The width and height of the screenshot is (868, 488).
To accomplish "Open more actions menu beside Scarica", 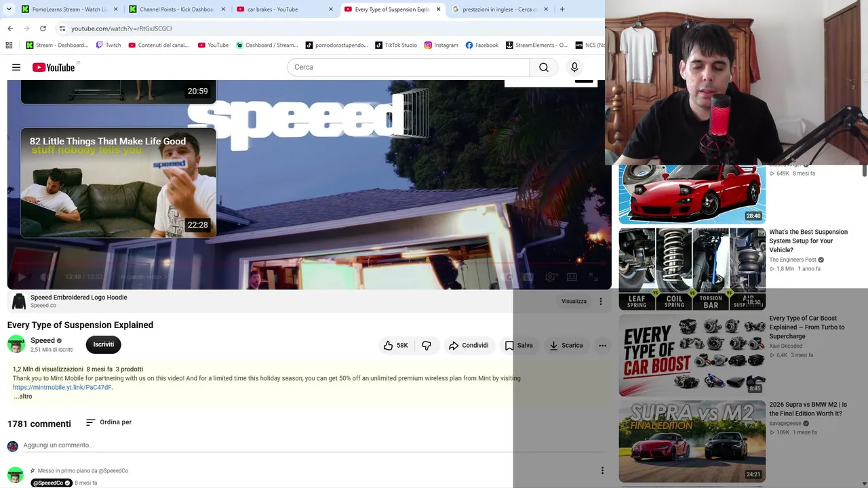I will click(x=602, y=345).
